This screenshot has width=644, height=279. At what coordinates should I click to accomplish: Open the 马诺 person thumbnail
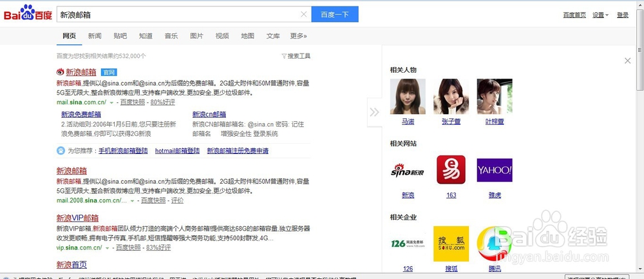point(408,97)
